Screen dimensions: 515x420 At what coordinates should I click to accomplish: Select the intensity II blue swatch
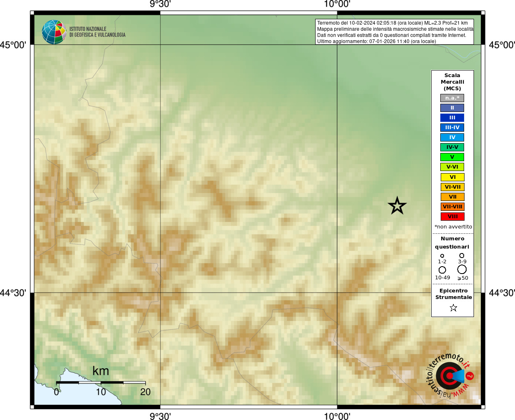452,108
